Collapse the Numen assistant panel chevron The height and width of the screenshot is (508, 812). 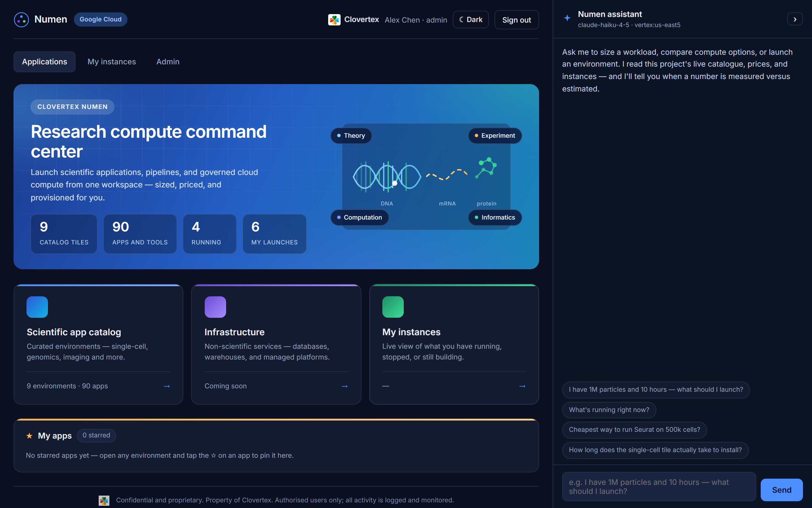(x=795, y=19)
